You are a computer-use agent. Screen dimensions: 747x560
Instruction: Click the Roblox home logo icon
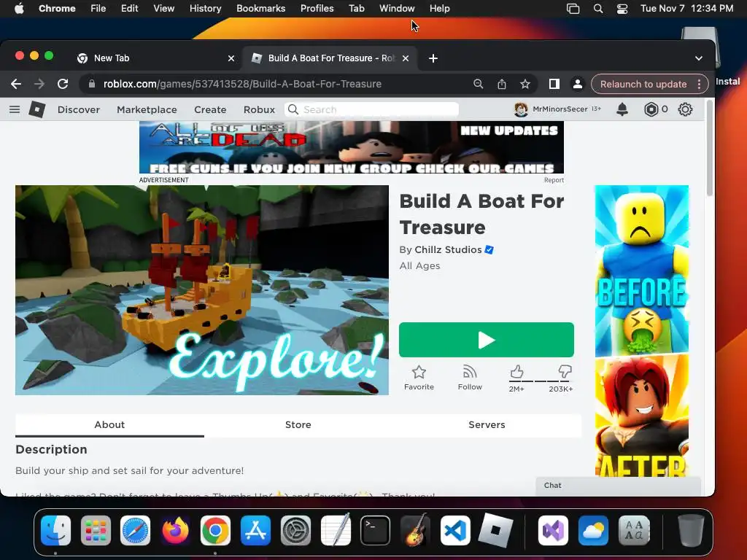tap(36, 109)
